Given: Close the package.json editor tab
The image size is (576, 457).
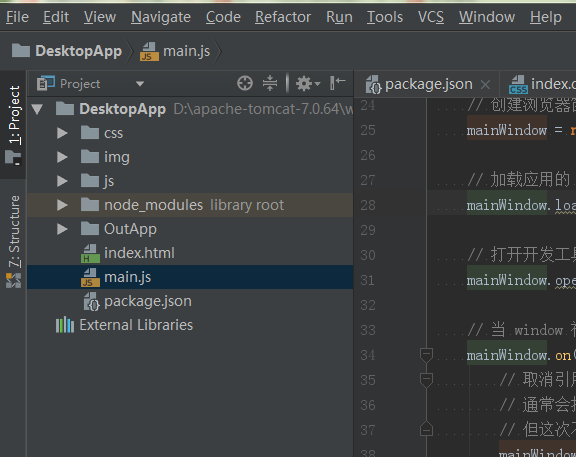Looking at the screenshot, I should coord(486,85).
